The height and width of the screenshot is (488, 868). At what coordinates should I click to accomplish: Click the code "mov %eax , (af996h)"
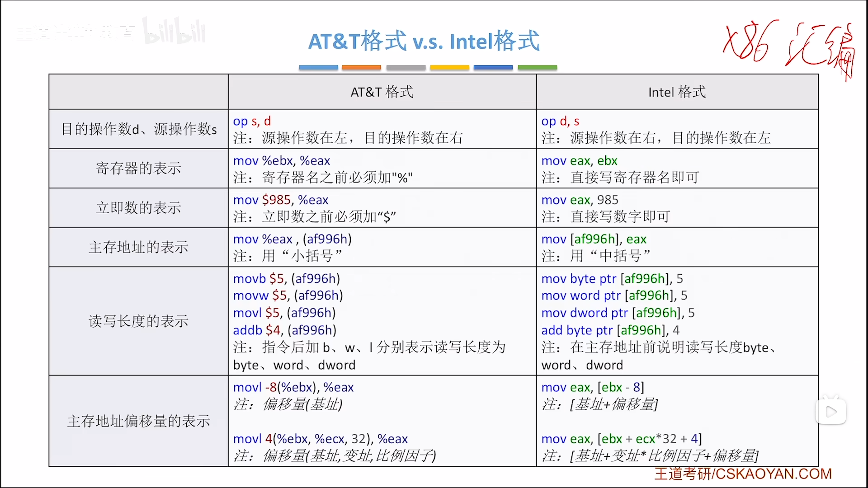[292, 239]
